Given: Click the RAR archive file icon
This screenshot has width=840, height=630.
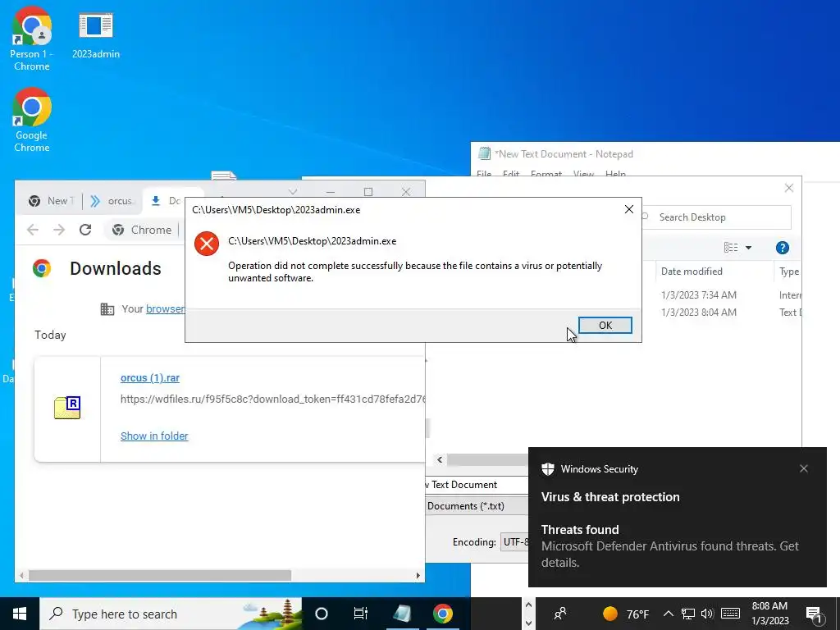Looking at the screenshot, I should pos(67,408).
